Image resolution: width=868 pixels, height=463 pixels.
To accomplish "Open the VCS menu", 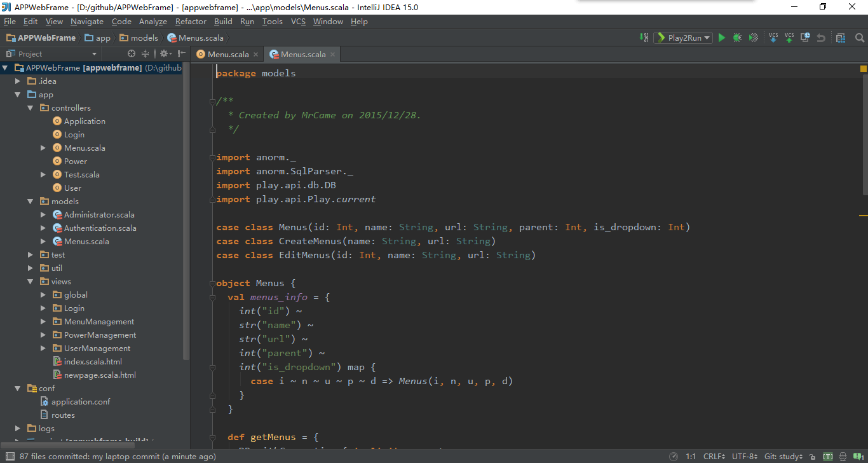I will (298, 22).
